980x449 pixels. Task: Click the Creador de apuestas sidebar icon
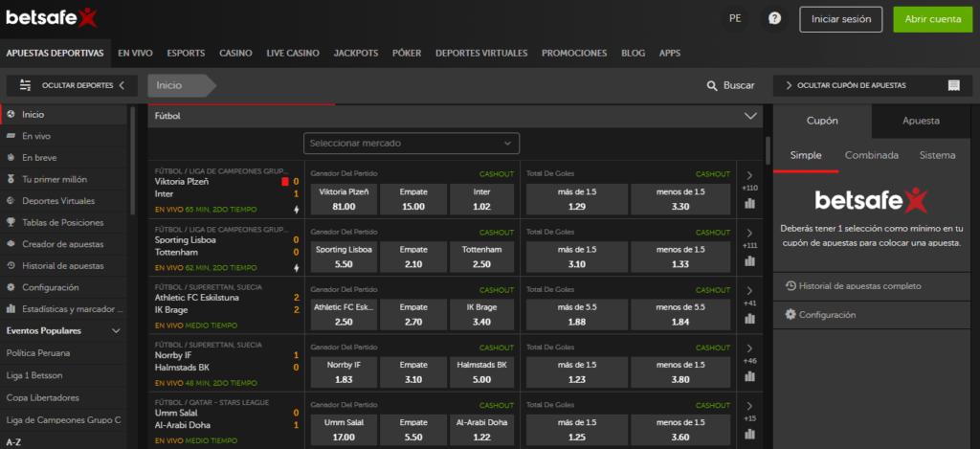[x=11, y=244]
